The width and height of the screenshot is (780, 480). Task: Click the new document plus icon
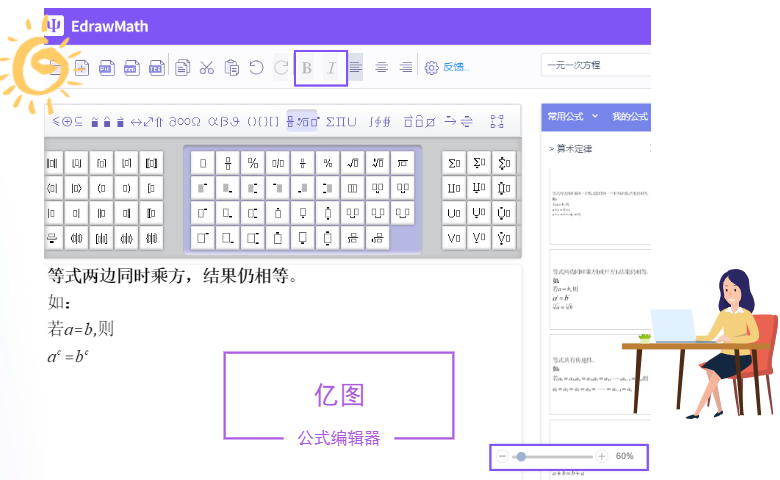pos(82,68)
